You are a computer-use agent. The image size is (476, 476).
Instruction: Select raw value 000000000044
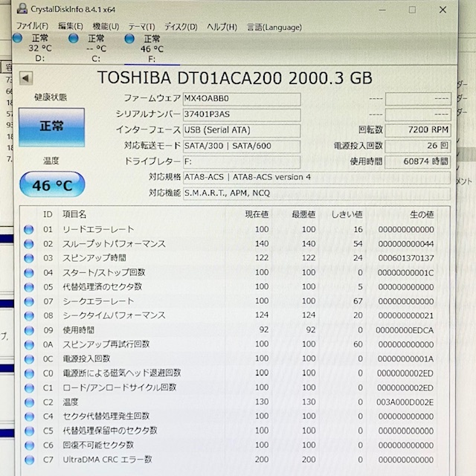pos(406,244)
